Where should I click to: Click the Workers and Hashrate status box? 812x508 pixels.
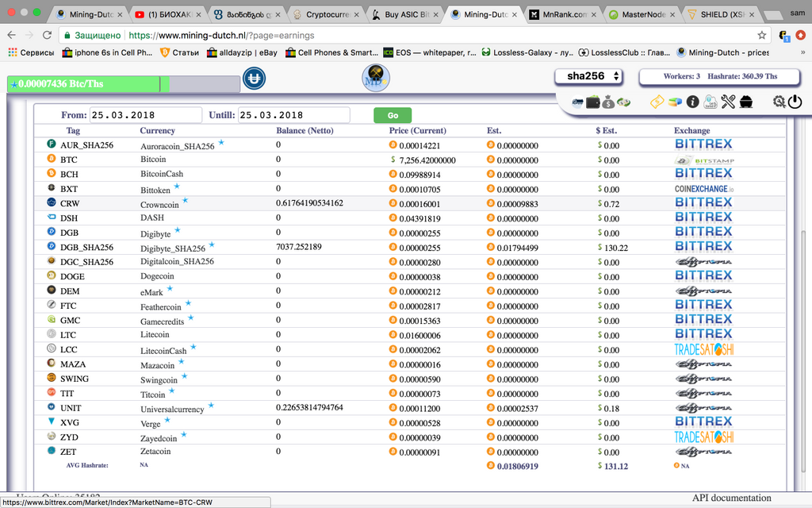point(720,76)
